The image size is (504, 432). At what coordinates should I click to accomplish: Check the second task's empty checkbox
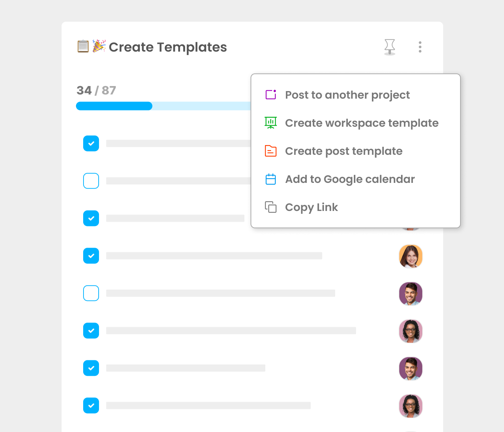point(91,181)
